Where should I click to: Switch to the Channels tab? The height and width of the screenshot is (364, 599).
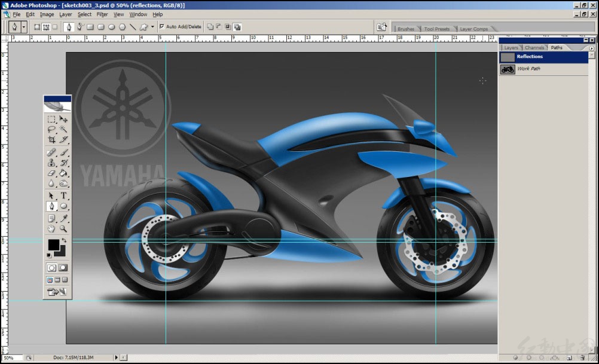point(534,47)
